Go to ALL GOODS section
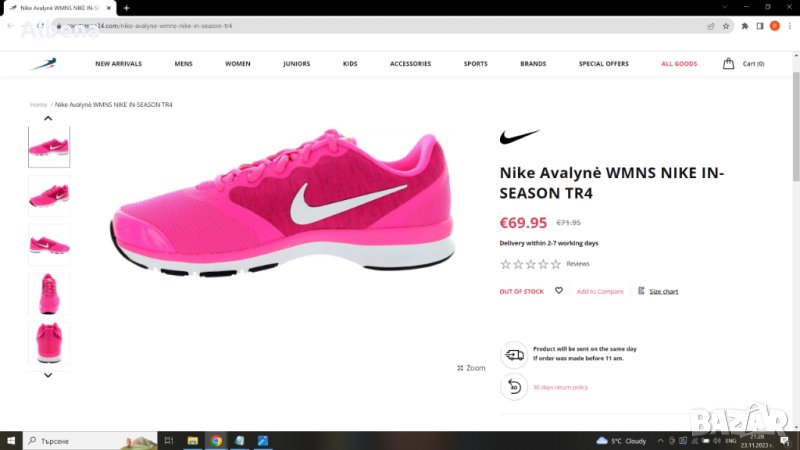This screenshot has width=800, height=450. pyautogui.click(x=679, y=64)
